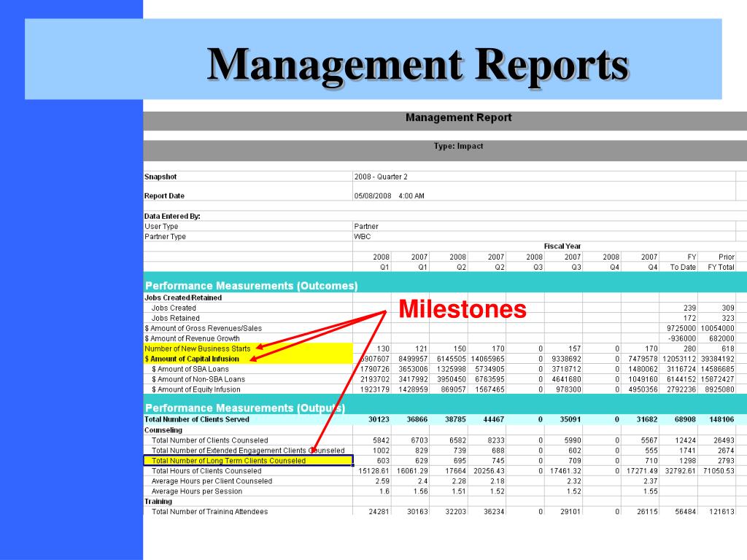The image size is (747, 560).
Task: Click the "Performance Measurements (Outcomes)" section heading
Action: coord(252,286)
